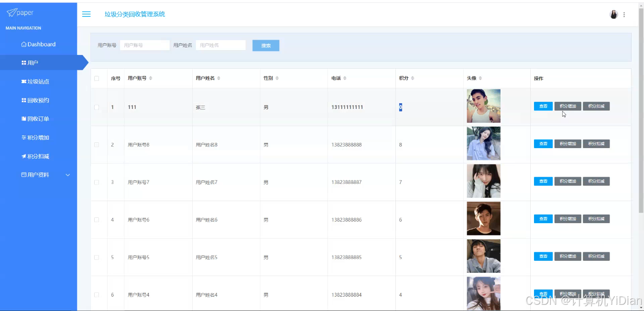Focus the 用户姓名 search input
The width and height of the screenshot is (644, 311).
tap(221, 45)
